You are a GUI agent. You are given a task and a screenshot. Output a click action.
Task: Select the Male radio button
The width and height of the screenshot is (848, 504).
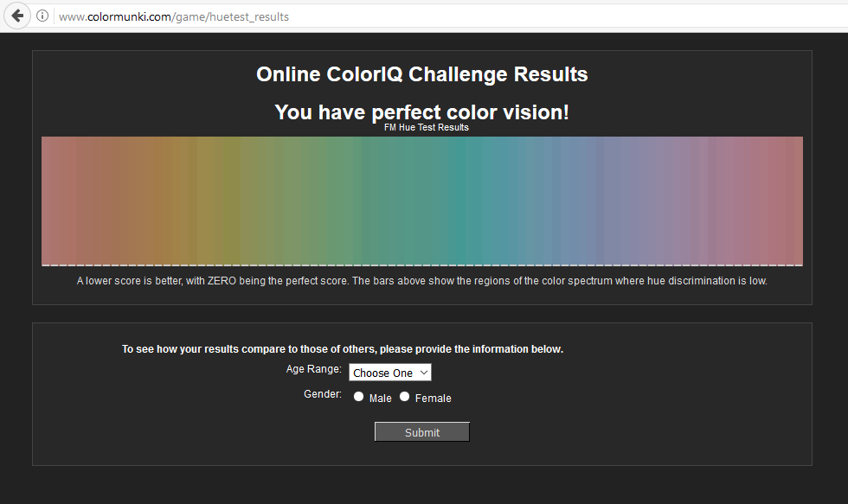click(x=359, y=397)
